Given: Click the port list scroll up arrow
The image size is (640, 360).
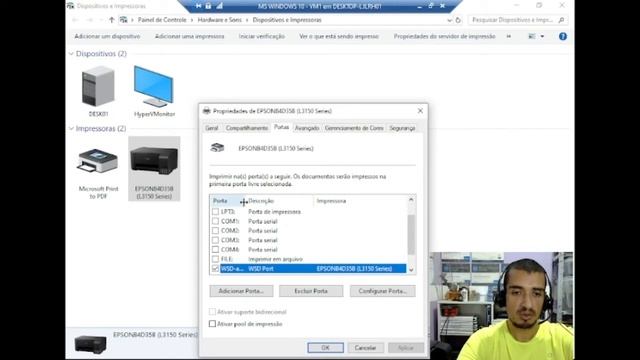Looking at the screenshot, I should [x=411, y=200].
